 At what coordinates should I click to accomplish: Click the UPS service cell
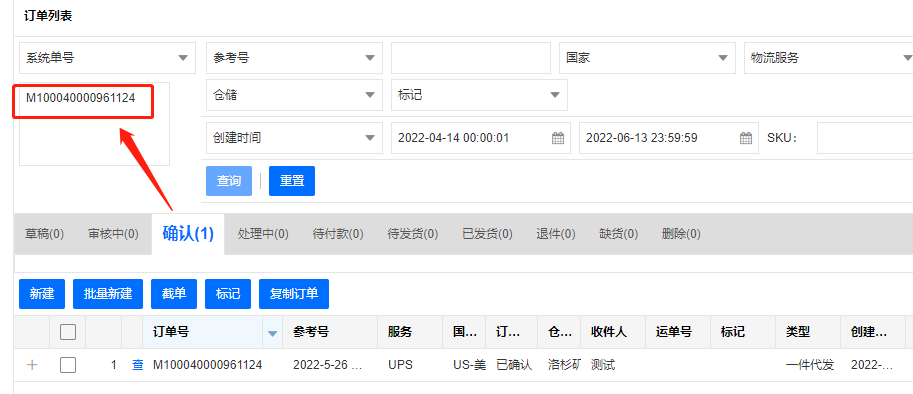click(400, 365)
